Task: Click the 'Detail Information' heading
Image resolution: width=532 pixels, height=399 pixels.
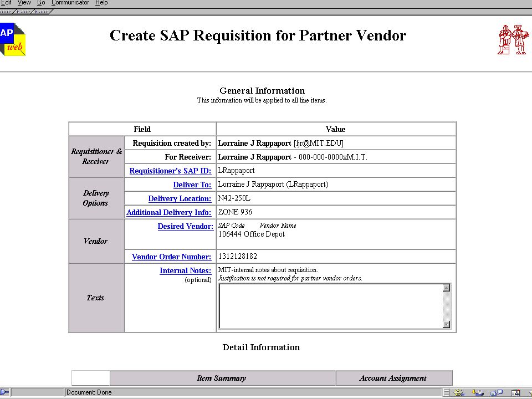Action: [x=261, y=347]
